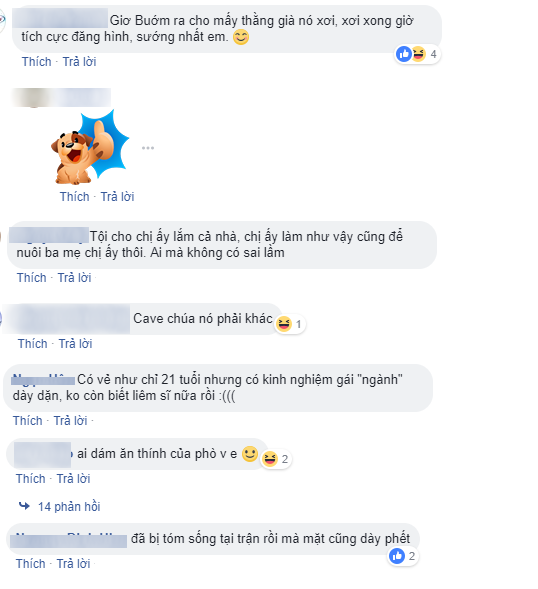Click Trả lời under the dog sticker
This screenshot has width=538, height=589.
pyautogui.click(x=117, y=196)
